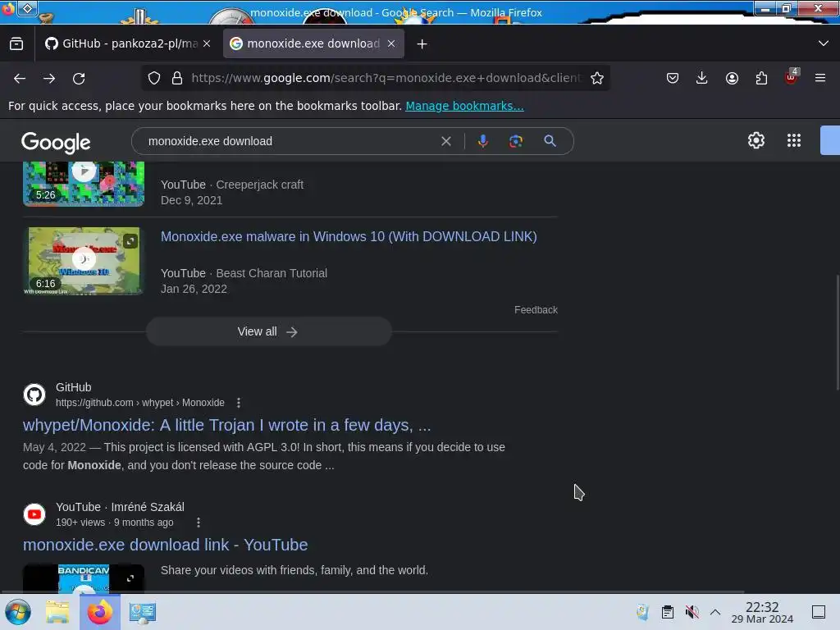This screenshot has width=840, height=630.
Task: Edit the Google search query field
Action: click(290, 141)
